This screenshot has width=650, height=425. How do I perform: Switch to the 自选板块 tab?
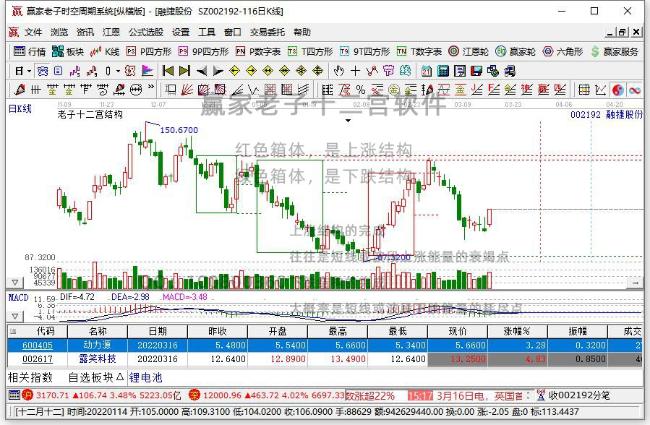[x=96, y=378]
